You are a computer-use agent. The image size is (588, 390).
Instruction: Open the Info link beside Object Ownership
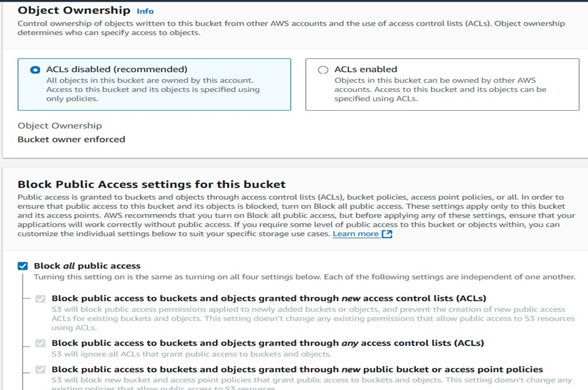(x=145, y=11)
